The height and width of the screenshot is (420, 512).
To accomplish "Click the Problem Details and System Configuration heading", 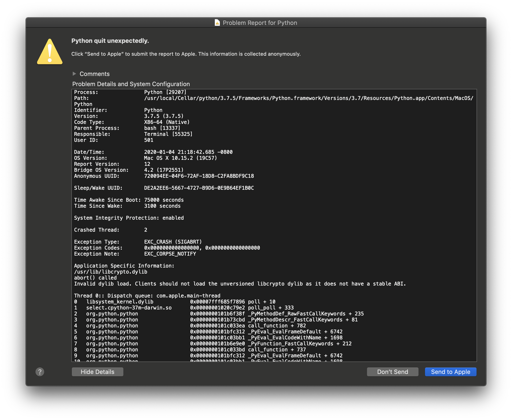I will tap(131, 84).
